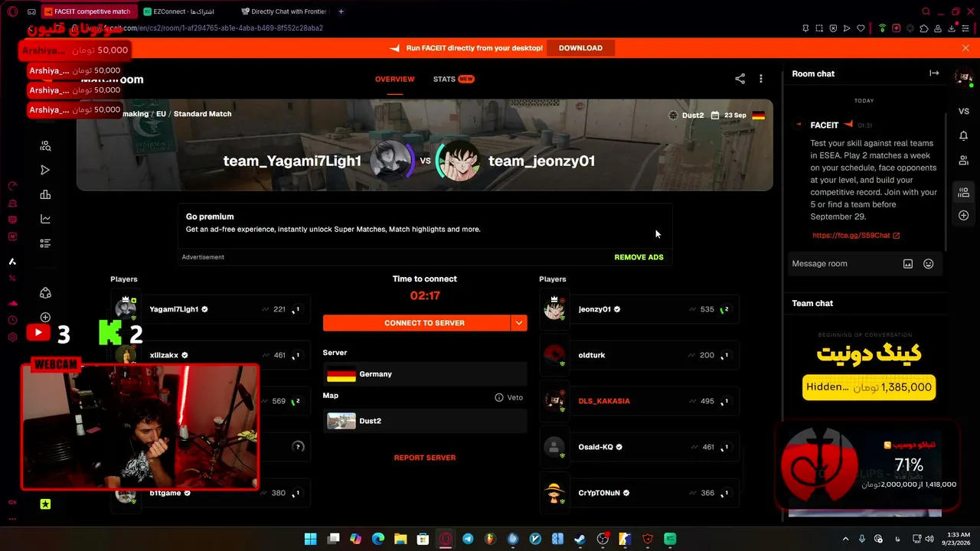Open Microsoft Edge from the taskbar

(x=377, y=539)
